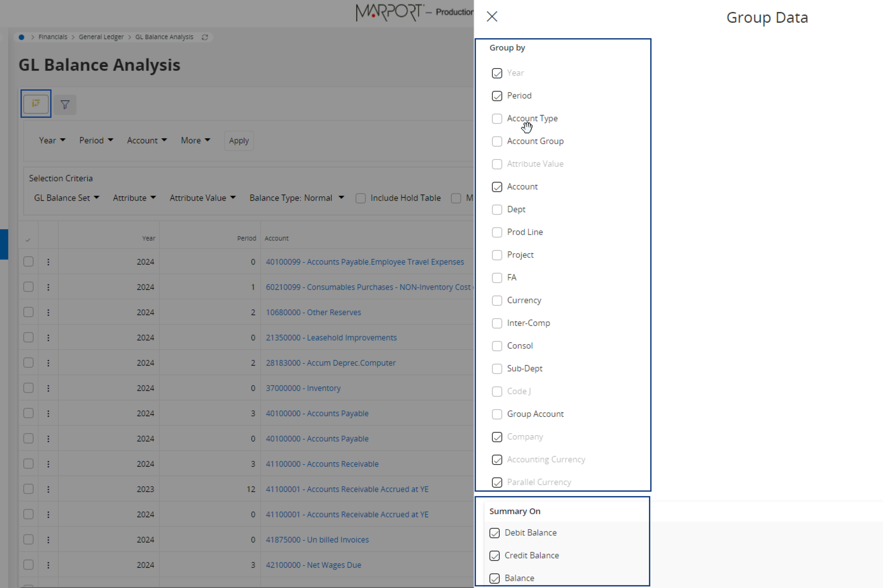Viewport: 883px width, 588px height.
Task: Check the Include Hold Table option
Action: [360, 198]
